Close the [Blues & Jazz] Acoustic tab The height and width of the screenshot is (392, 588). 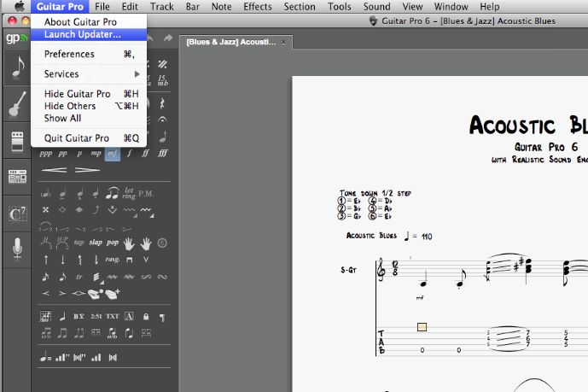pos(284,42)
